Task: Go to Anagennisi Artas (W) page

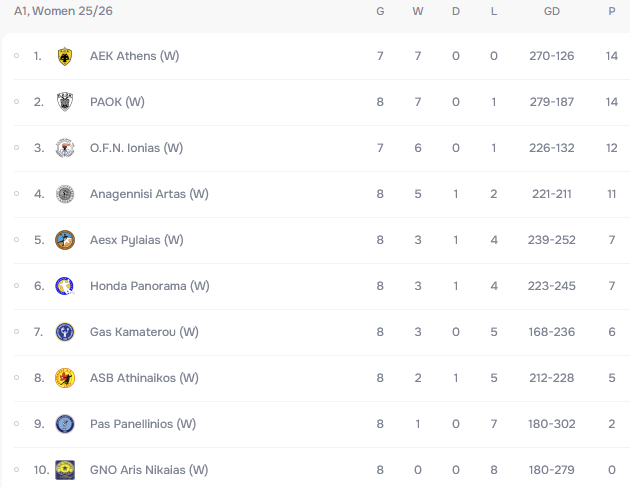Action: point(149,194)
